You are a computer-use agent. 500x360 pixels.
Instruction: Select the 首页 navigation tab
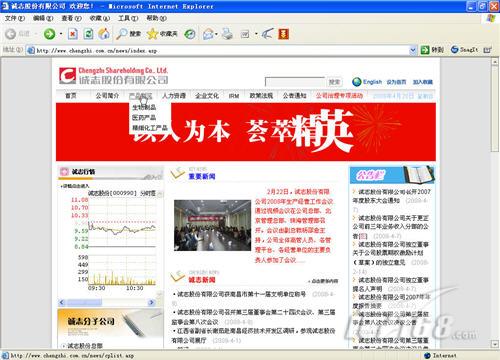click(x=71, y=96)
